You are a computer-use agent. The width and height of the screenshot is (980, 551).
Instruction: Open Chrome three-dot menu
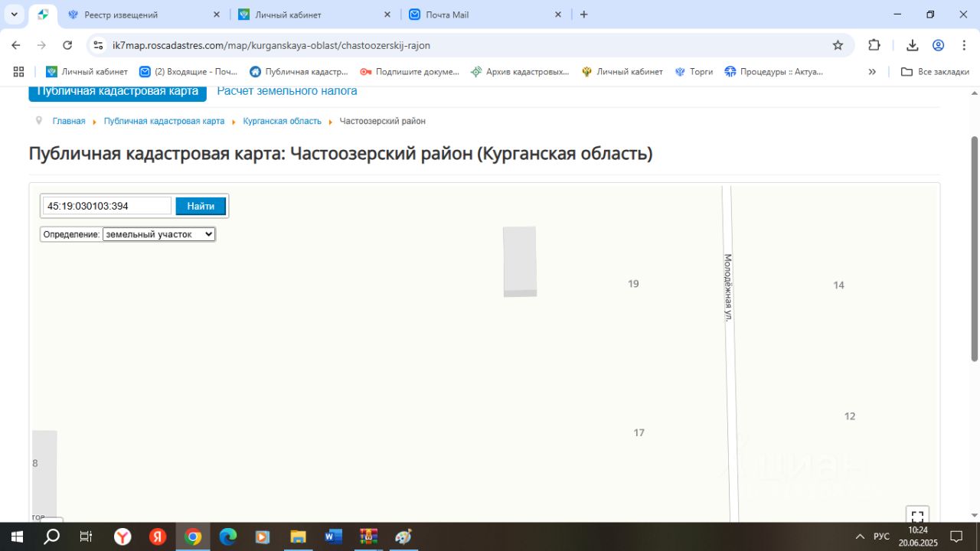point(963,45)
